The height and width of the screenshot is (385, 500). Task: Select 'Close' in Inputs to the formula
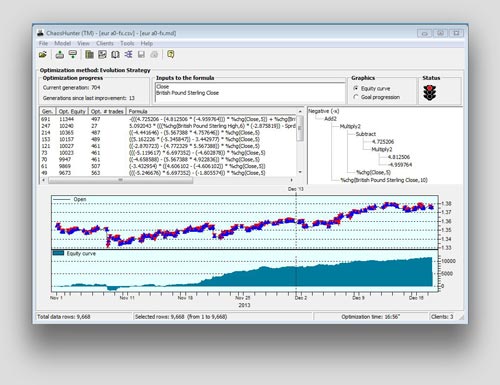point(163,87)
